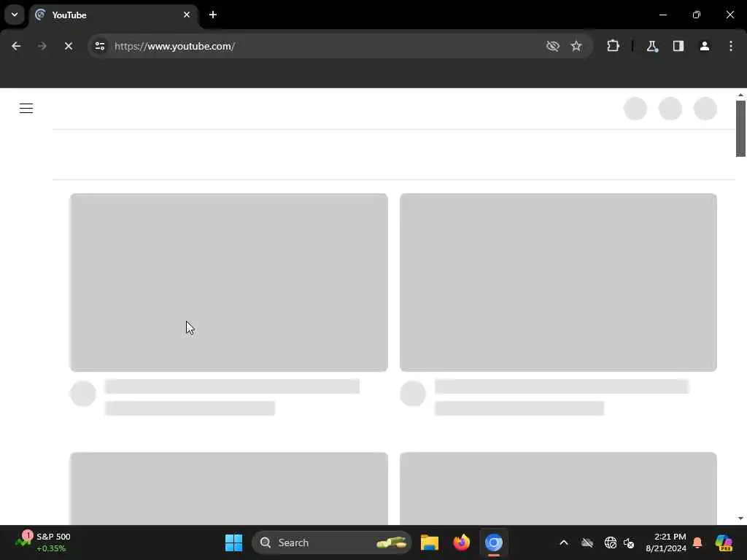
Task: Go back to previous page
Action: tap(16, 46)
